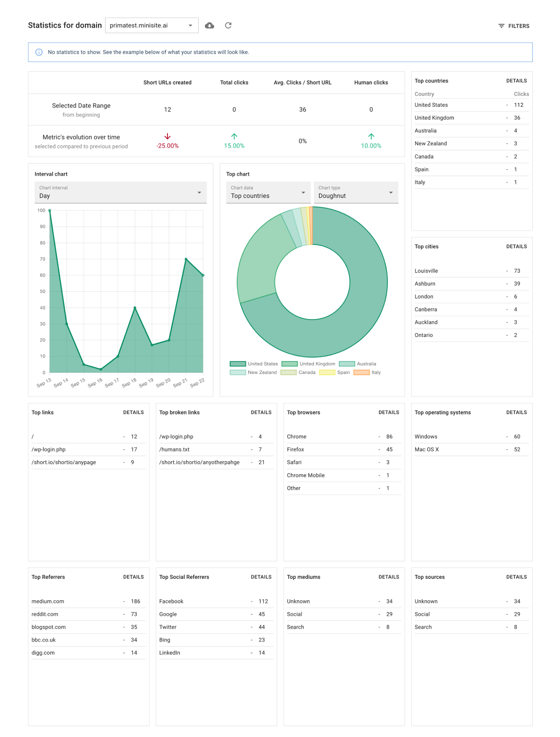Open the domain selector primatest.minisite.ai

(x=152, y=26)
